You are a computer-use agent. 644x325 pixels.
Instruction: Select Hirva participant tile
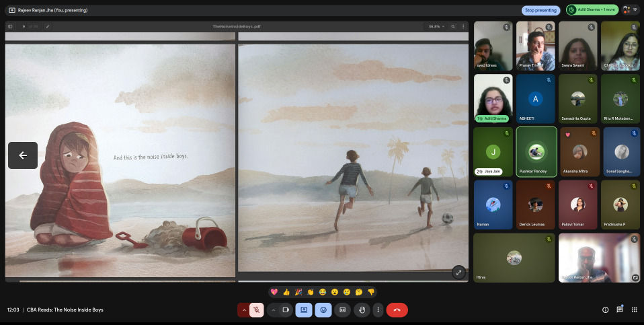click(514, 258)
